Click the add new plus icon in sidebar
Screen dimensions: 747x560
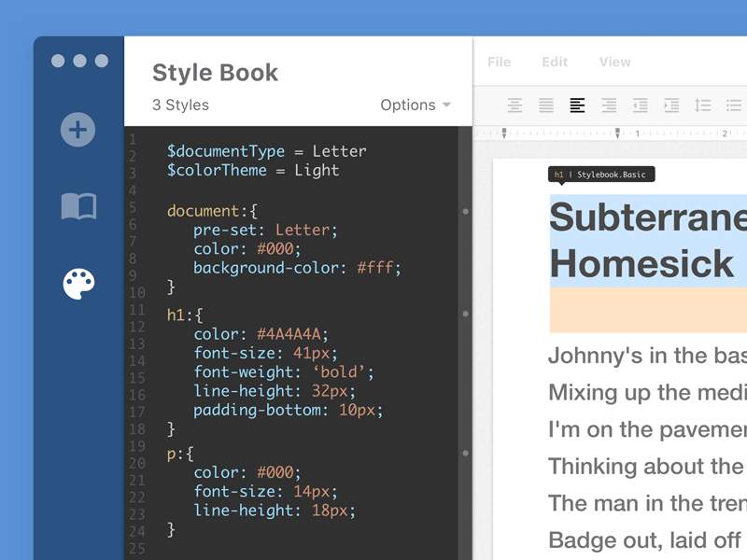pos(78,129)
